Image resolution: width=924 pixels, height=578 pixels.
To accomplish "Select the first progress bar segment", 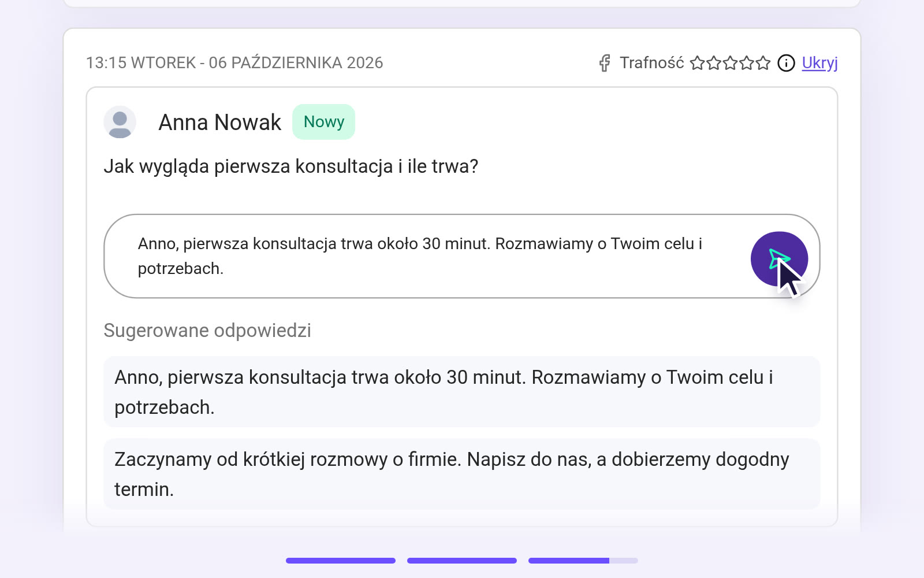I will 341,561.
